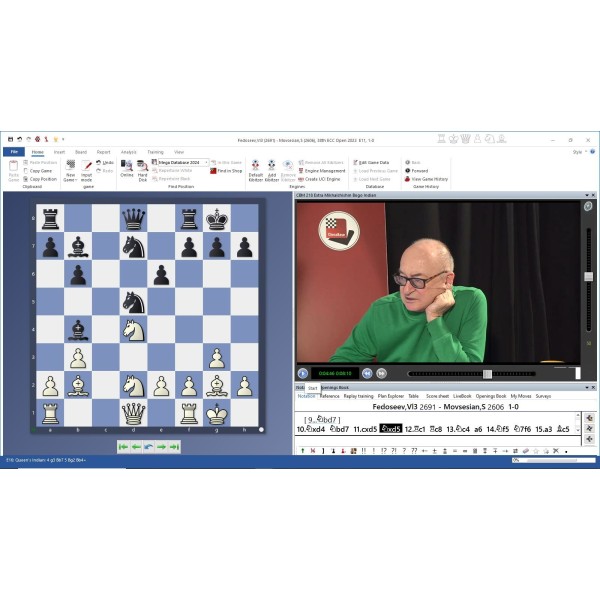This screenshot has width=600, height=600.
Task: Insert the '!!' annotation symbol
Action: (364, 451)
